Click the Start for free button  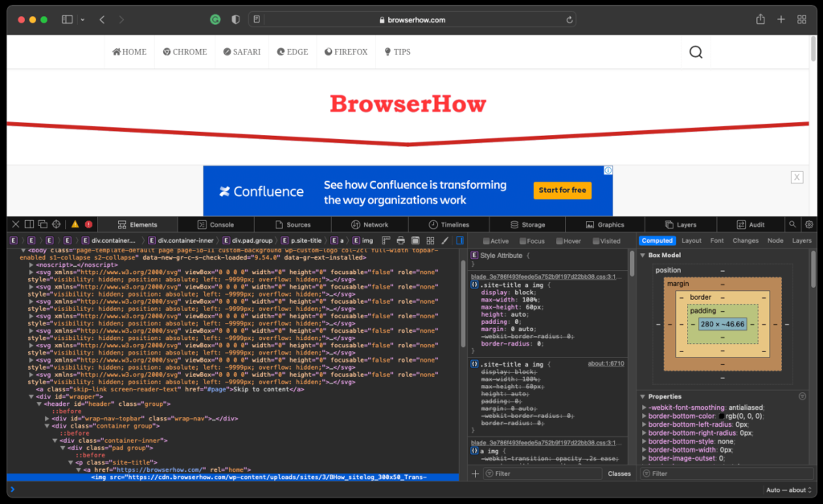pyautogui.click(x=562, y=191)
